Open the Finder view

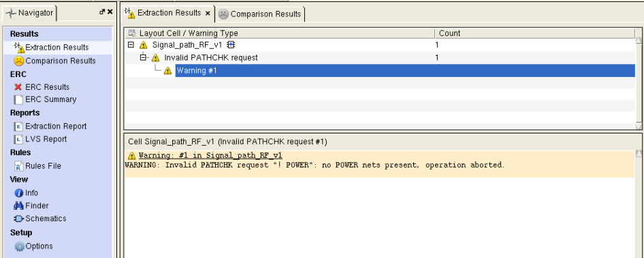coord(37,206)
